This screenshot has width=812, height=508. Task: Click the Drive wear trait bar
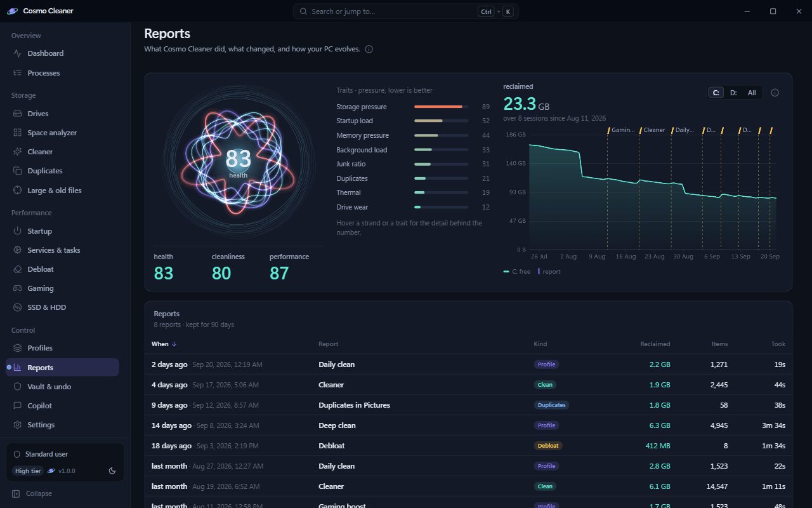(441, 207)
